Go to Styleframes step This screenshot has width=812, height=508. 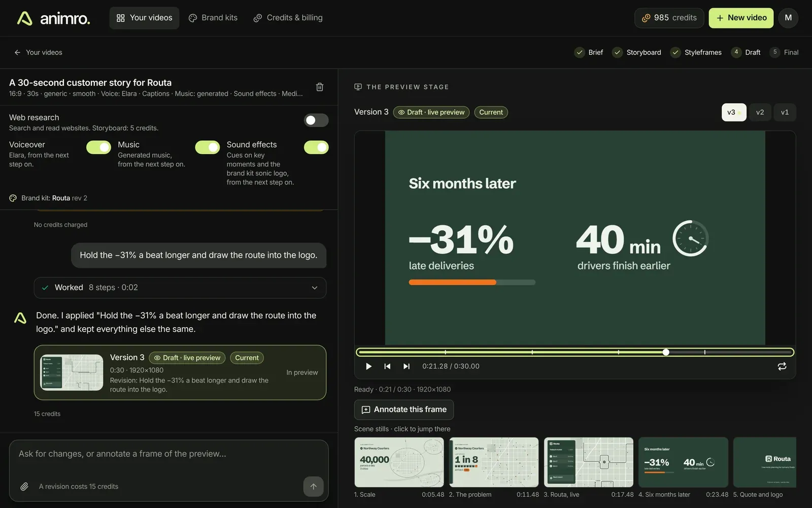[x=696, y=52]
